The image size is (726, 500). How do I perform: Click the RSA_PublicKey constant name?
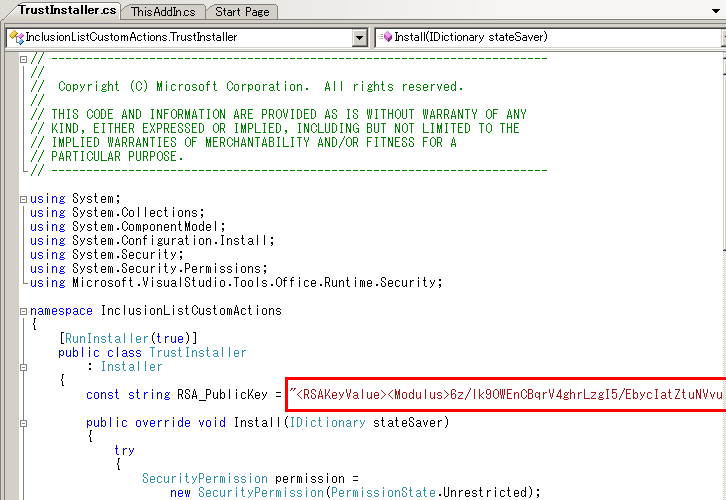click(222, 394)
